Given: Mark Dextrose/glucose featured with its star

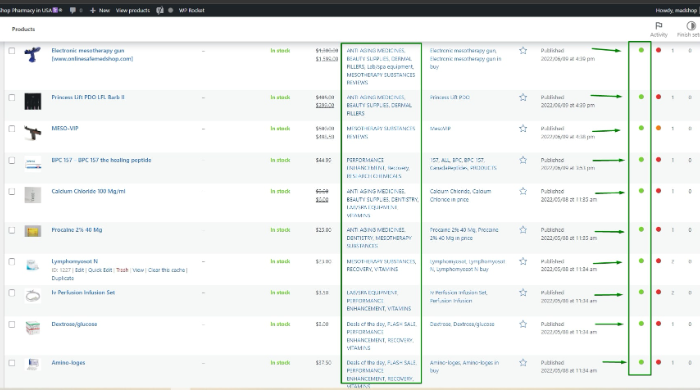Looking at the screenshot, I should pos(523,324).
